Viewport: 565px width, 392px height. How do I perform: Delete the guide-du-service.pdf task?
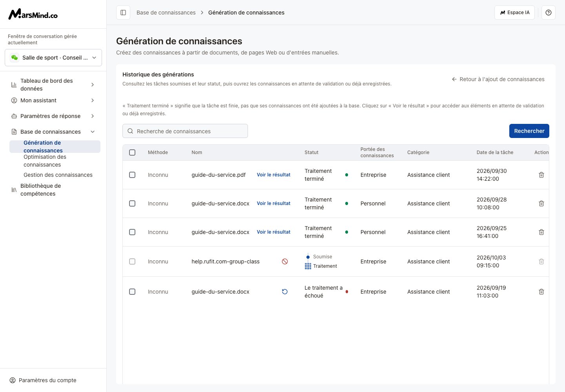click(x=541, y=175)
